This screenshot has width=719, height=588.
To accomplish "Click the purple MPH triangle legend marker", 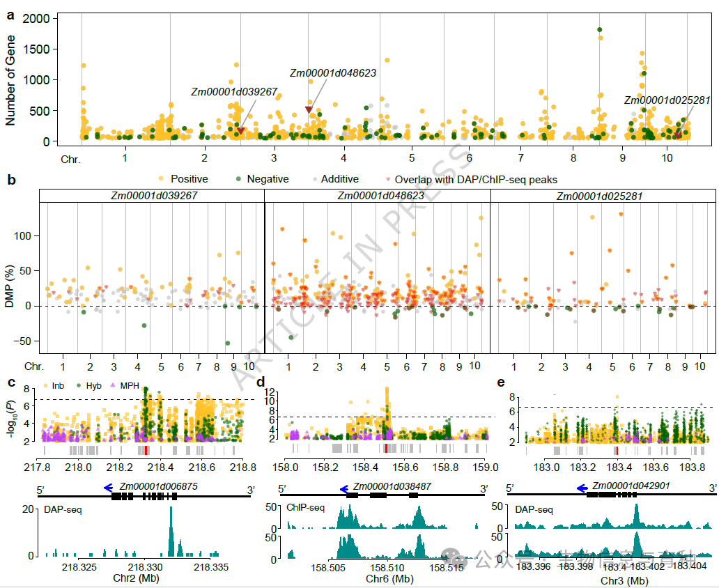I will (x=113, y=385).
